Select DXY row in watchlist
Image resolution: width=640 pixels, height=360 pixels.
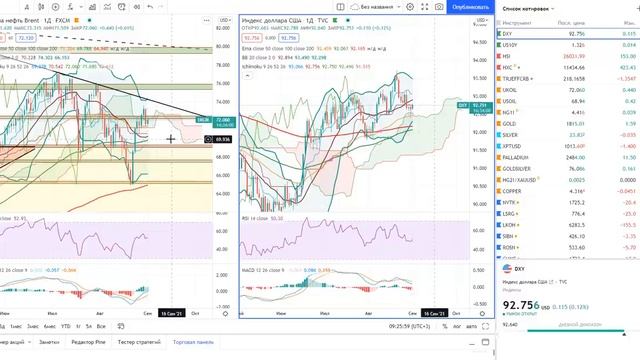568,34
